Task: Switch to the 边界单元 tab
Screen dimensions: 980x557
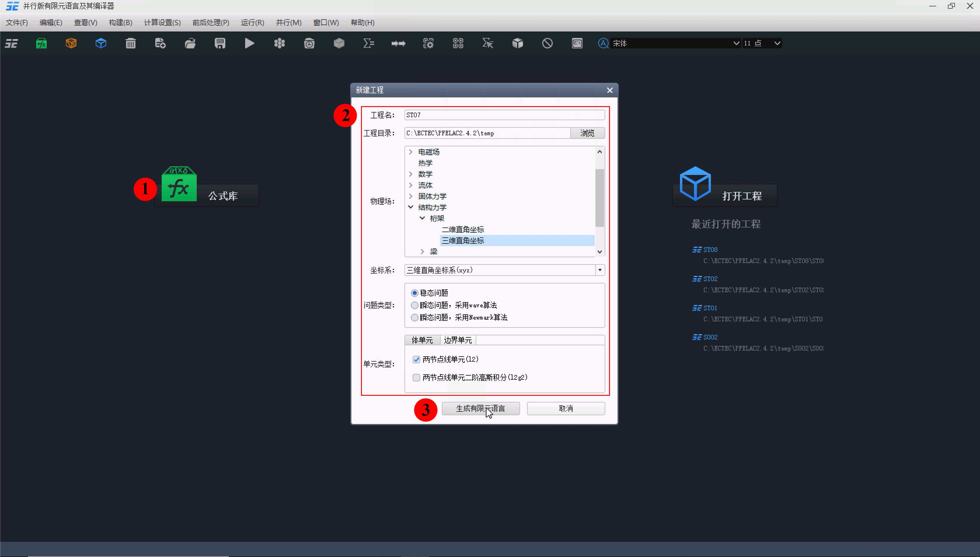Action: 458,340
